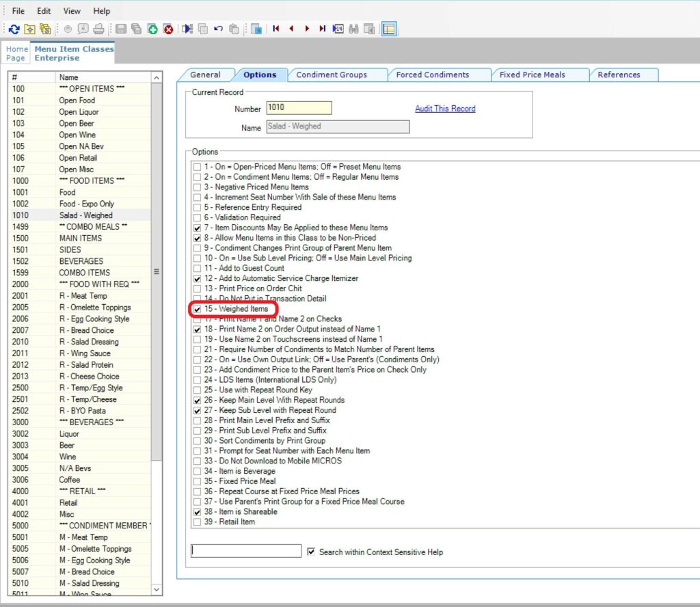Image resolution: width=700 pixels, height=607 pixels.
Task: Click the gray panel toolbar icon beside binoculars
Action: (369, 29)
